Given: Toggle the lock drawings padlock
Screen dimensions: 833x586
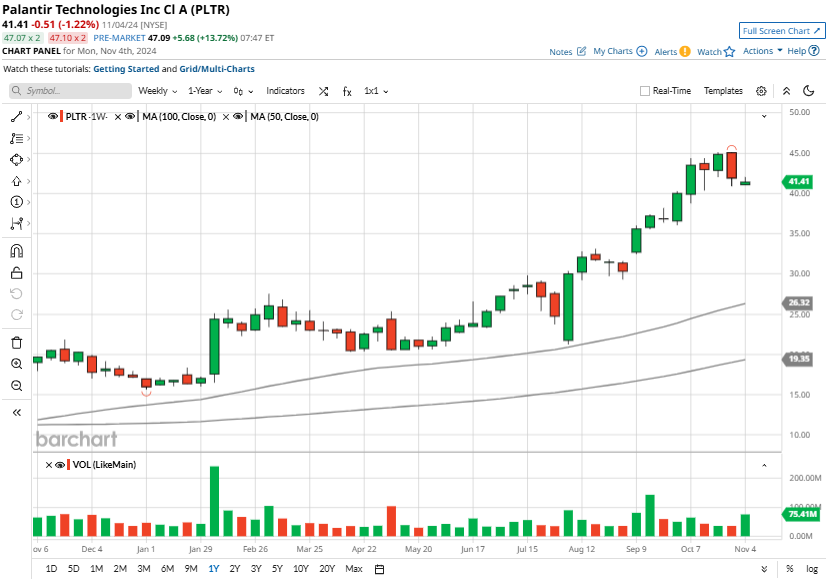Looking at the screenshot, I should point(16,273).
